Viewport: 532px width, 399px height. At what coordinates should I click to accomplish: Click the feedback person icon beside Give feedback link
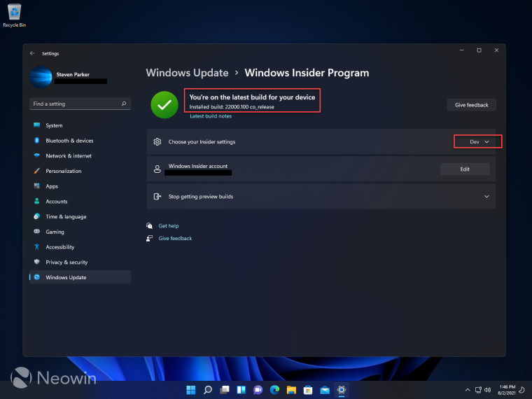[149, 238]
